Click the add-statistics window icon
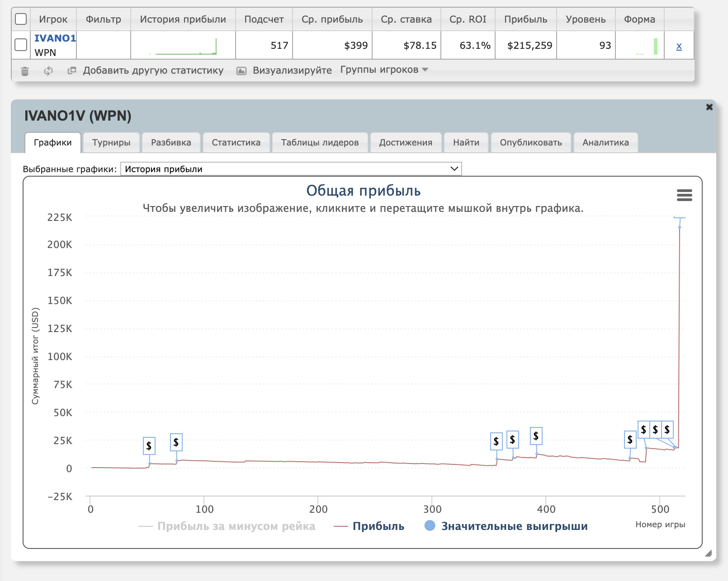728x581 pixels. [71, 70]
